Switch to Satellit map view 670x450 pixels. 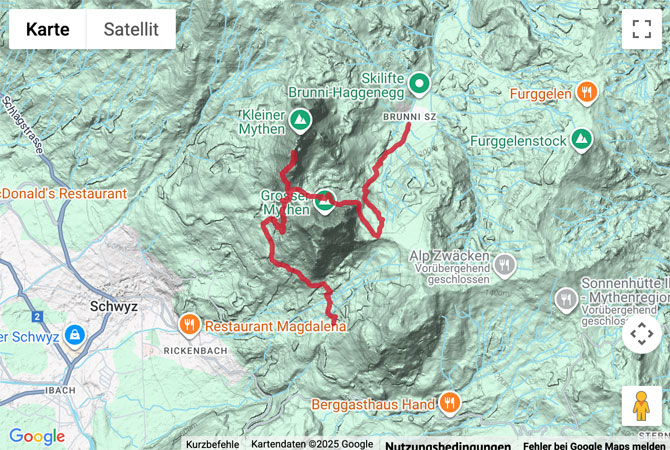(x=131, y=29)
